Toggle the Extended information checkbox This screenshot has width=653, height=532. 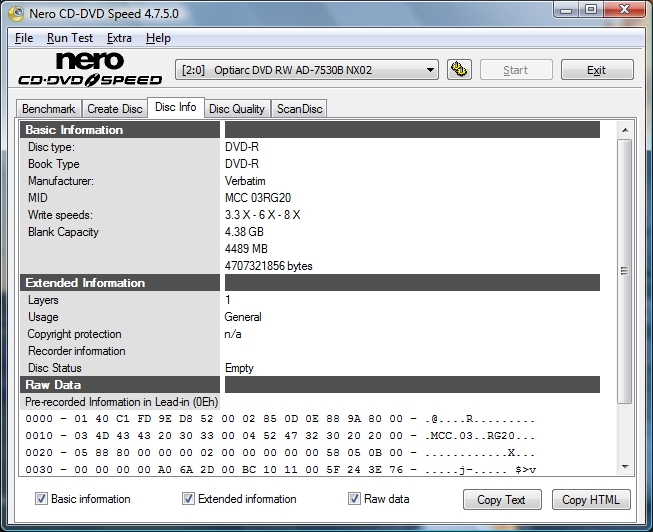188,499
